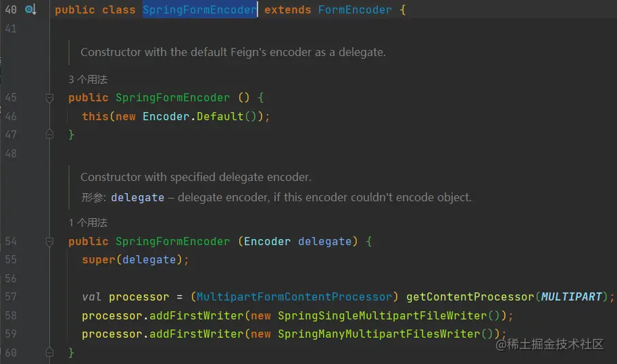Click the 'extends' keyword on line 40

288,9
